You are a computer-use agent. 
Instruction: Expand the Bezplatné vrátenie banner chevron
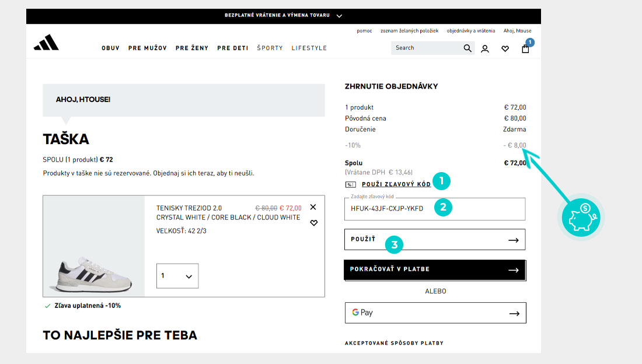pyautogui.click(x=339, y=16)
